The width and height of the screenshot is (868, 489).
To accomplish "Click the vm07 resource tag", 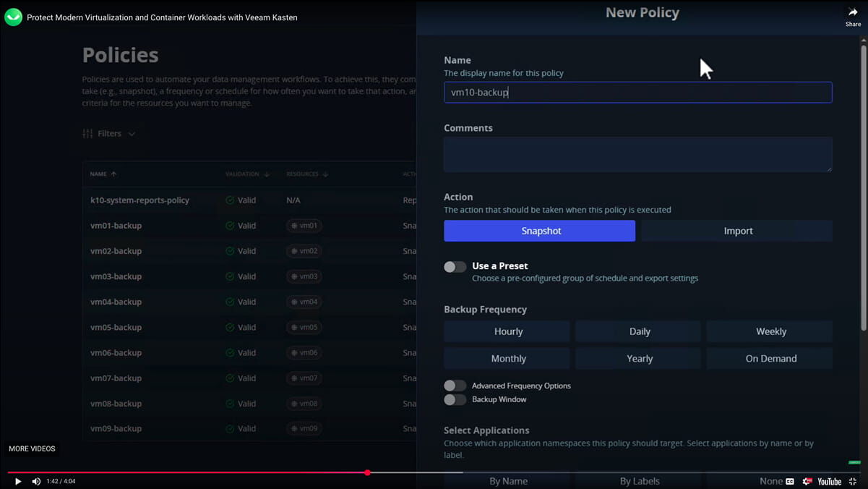I will click(x=304, y=378).
